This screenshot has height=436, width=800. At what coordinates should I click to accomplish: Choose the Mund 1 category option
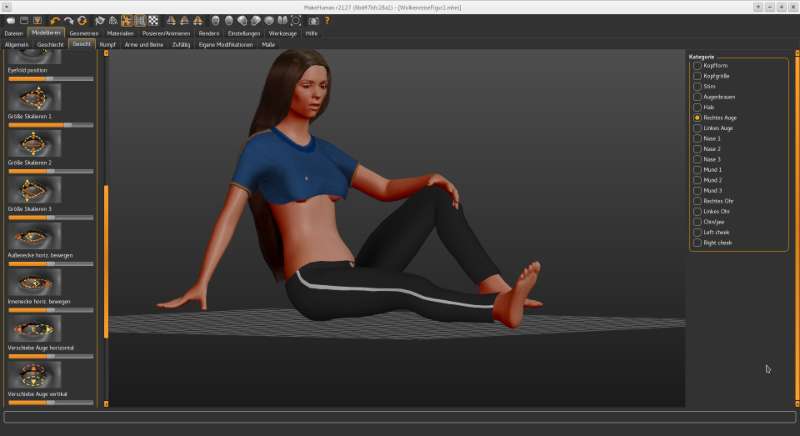[x=698, y=170]
